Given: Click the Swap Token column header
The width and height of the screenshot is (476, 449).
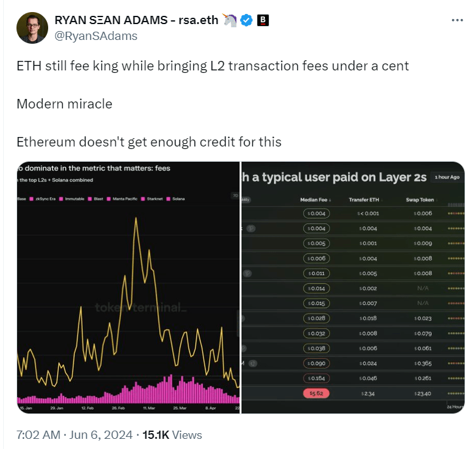Looking at the screenshot, I should (x=420, y=200).
